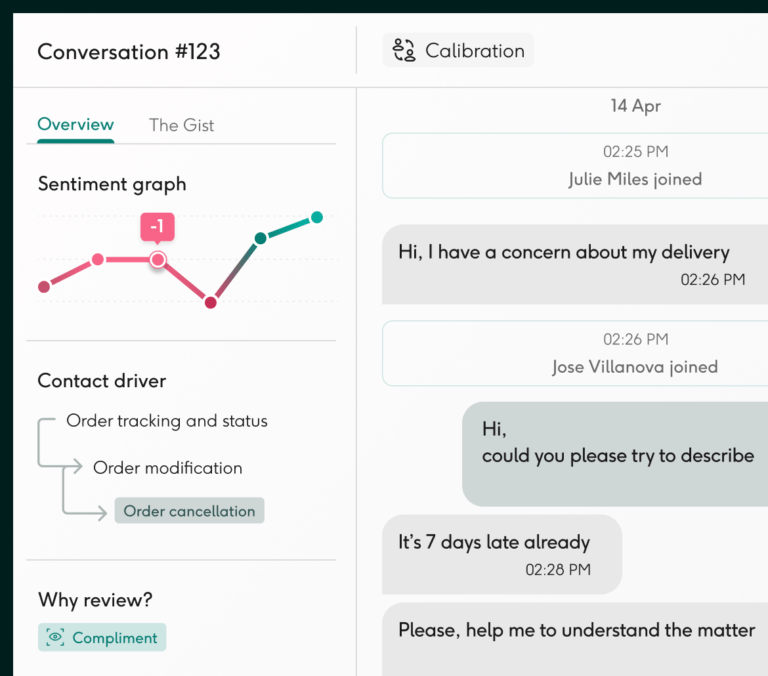Select the dark green sentiment point

pos(261,239)
